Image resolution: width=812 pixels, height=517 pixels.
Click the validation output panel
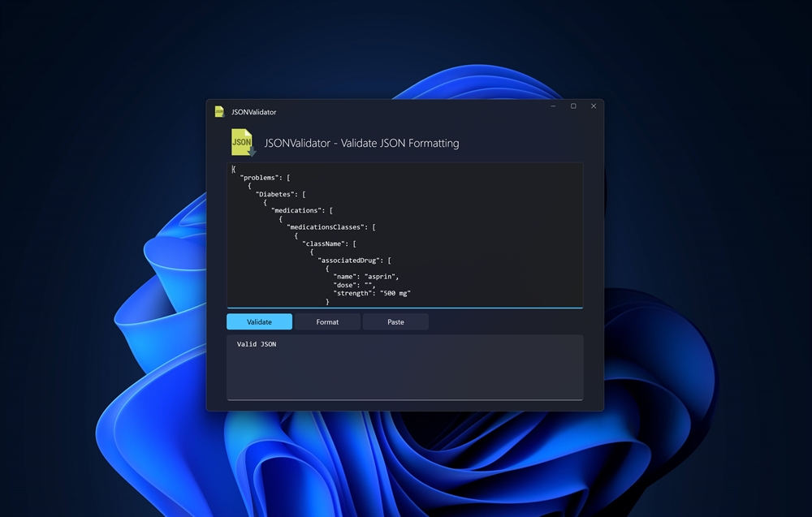(405, 368)
